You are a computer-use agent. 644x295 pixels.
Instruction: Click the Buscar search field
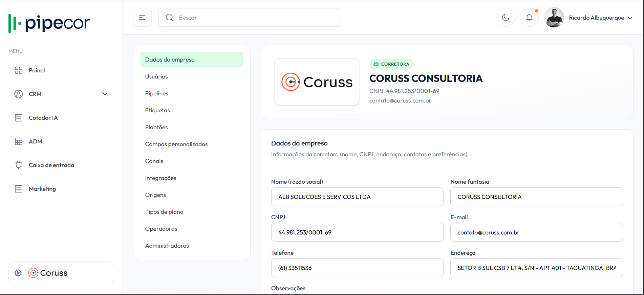coord(249,18)
